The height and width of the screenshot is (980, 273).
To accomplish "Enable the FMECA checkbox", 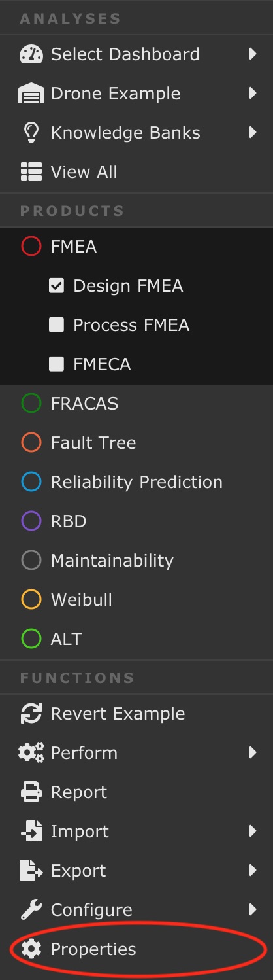I will (57, 364).
